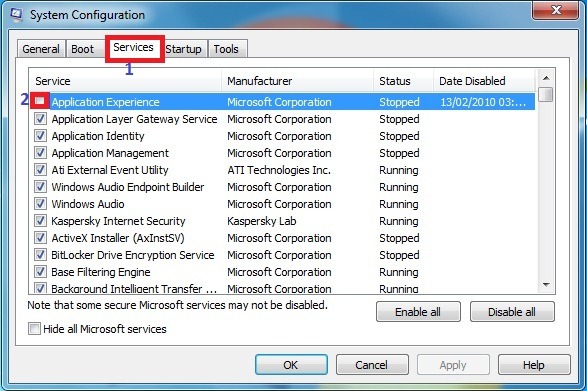587x391 pixels.
Task: Click Running status of Kaspersky Internet Security
Action: [399, 221]
